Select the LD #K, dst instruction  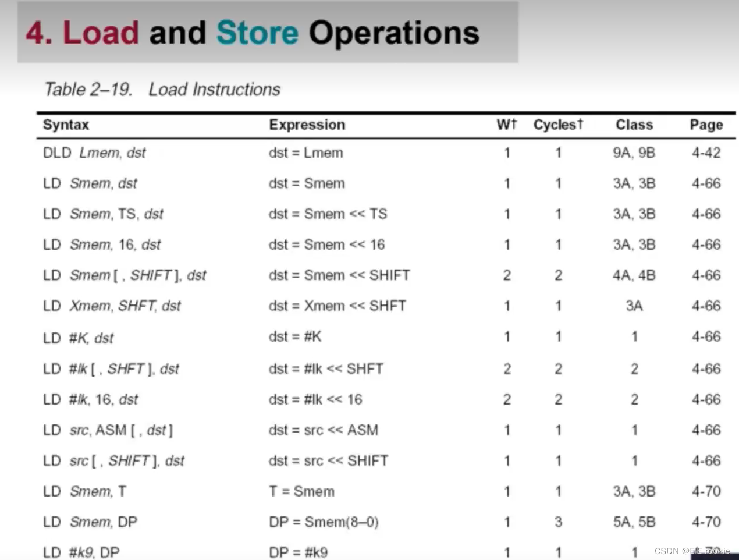tap(78, 338)
